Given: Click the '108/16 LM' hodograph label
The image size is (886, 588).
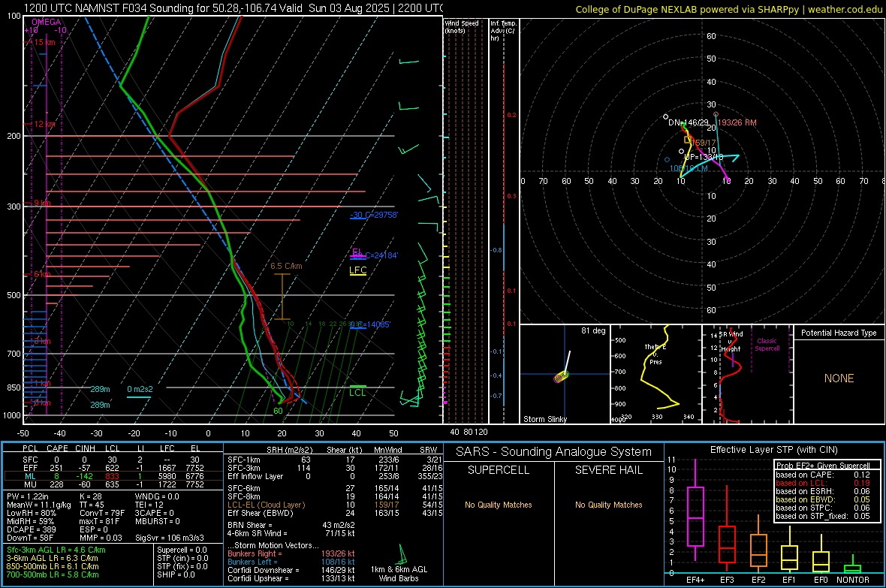Looking at the screenshot, I should click(x=689, y=168).
